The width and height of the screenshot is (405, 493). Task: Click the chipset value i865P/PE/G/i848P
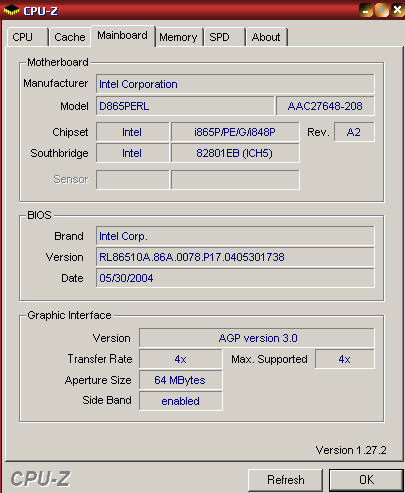[x=235, y=132]
